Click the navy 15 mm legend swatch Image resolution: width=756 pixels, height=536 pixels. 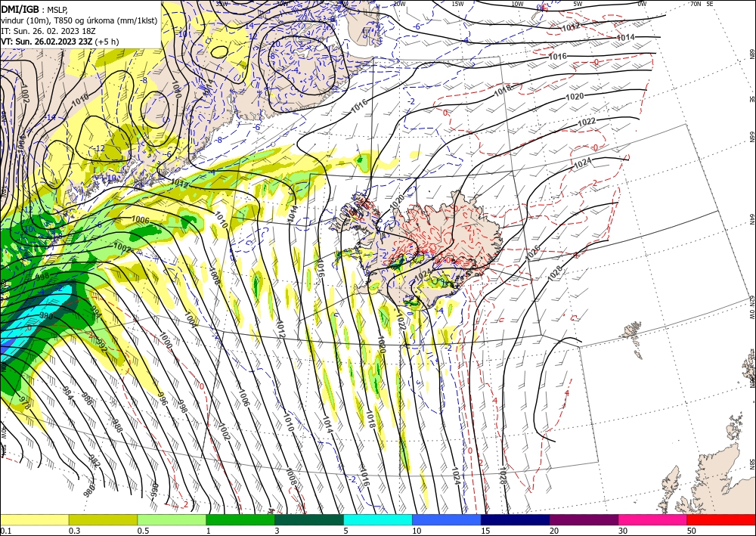[515, 519]
